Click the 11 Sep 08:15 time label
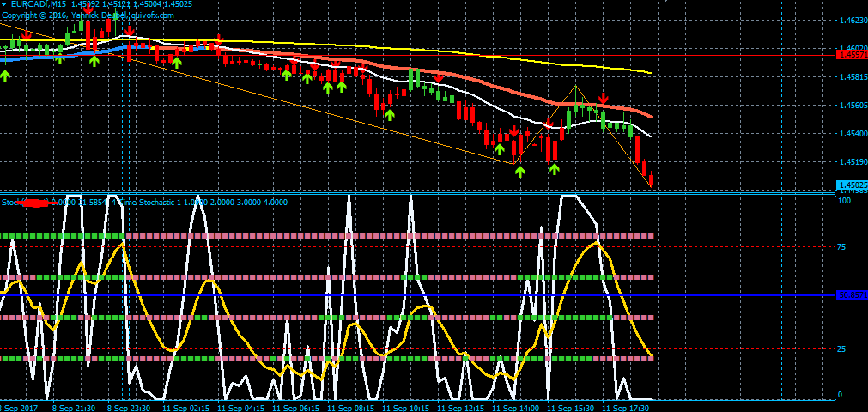 [351, 408]
